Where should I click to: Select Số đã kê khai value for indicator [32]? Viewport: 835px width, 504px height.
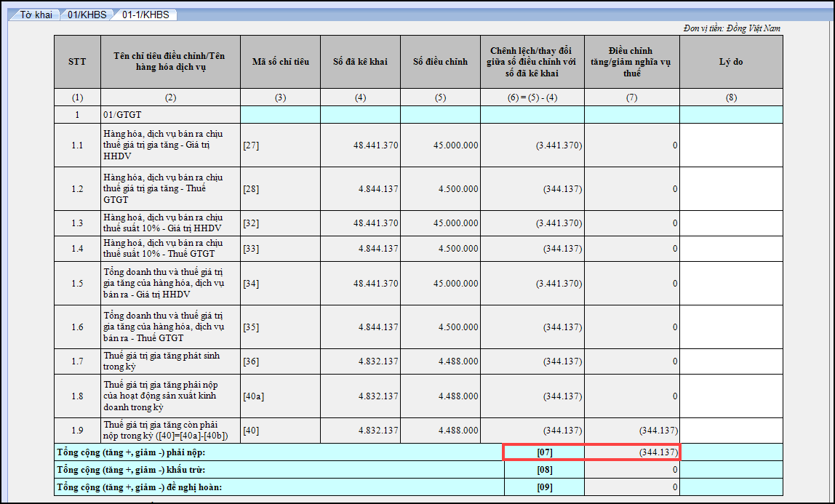coord(360,223)
